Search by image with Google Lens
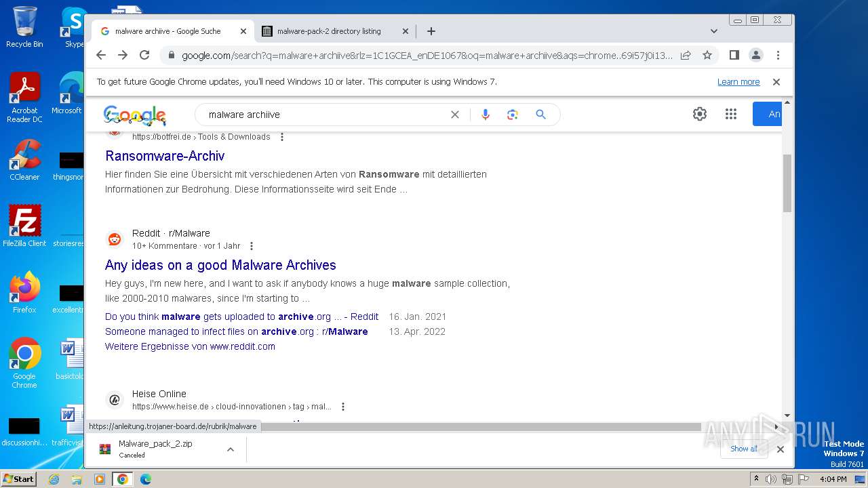868x488 pixels. (x=513, y=115)
